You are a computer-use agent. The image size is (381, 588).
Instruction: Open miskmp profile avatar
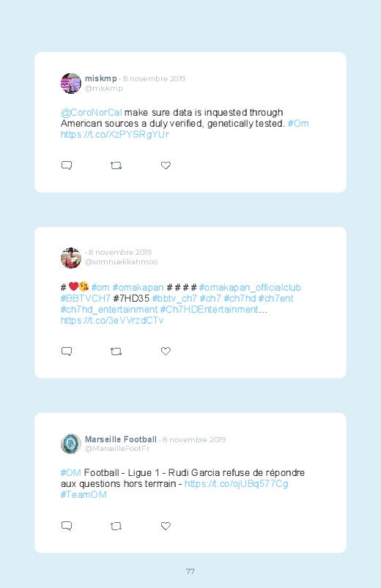[71, 83]
